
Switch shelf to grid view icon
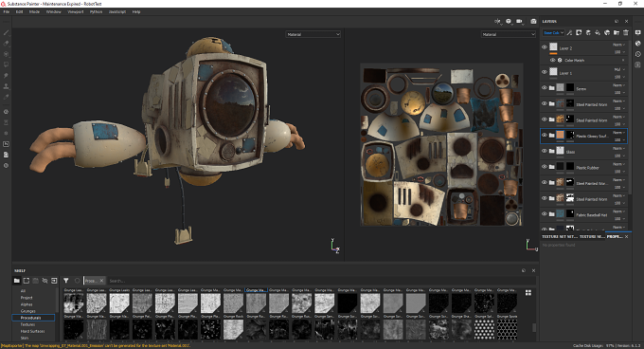[x=528, y=293]
